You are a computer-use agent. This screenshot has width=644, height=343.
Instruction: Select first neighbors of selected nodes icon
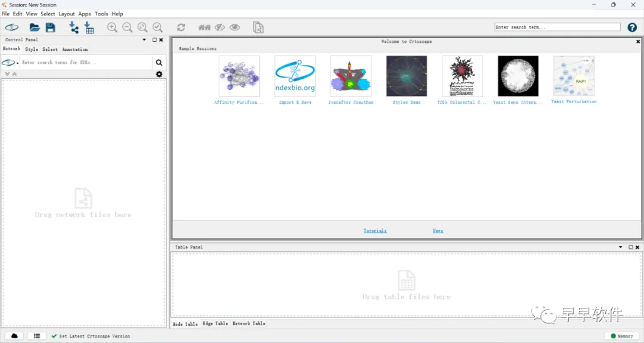[204, 27]
